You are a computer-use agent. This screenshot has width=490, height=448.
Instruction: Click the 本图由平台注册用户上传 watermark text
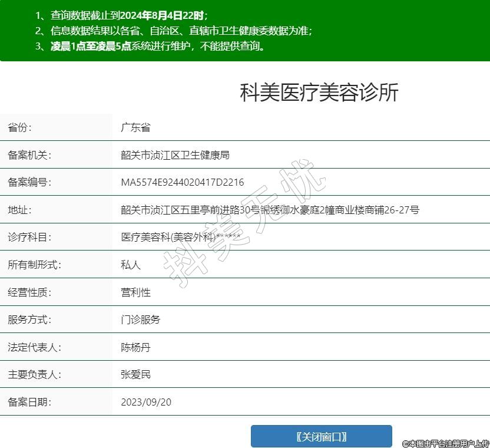(445, 443)
